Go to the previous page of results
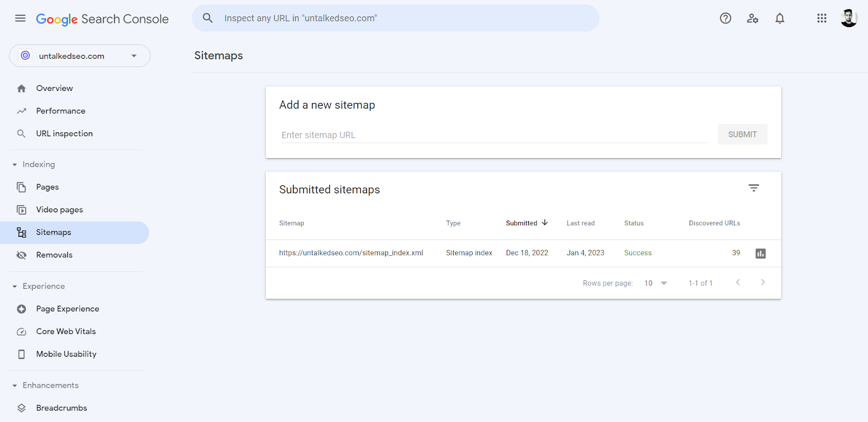This screenshot has width=868, height=422. click(738, 282)
